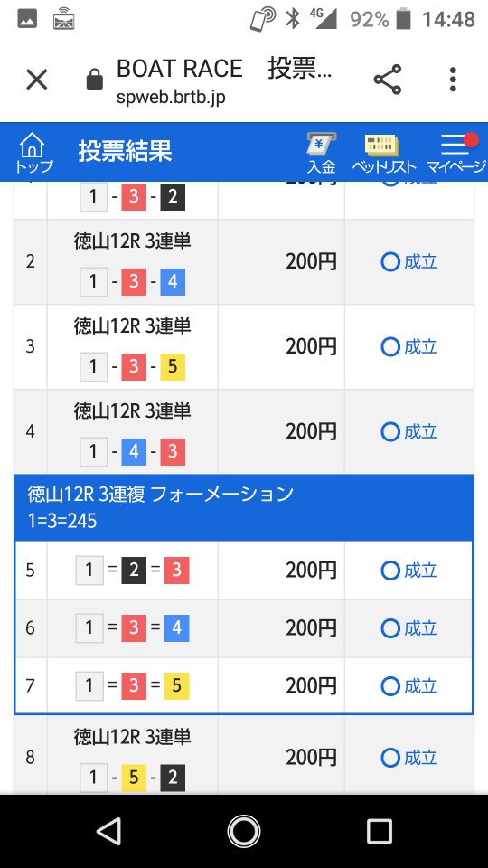Tap the site security lock icon
This screenshot has height=868, width=488.
click(x=95, y=80)
